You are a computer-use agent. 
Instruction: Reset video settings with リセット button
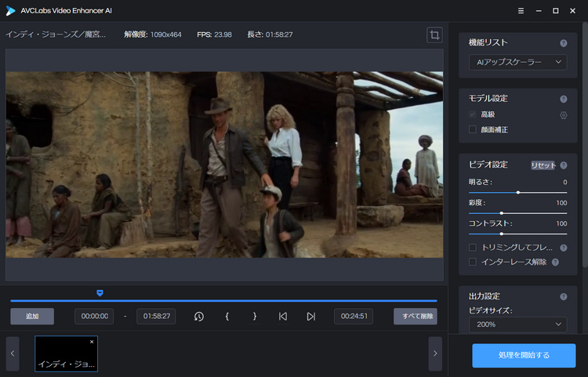(543, 165)
